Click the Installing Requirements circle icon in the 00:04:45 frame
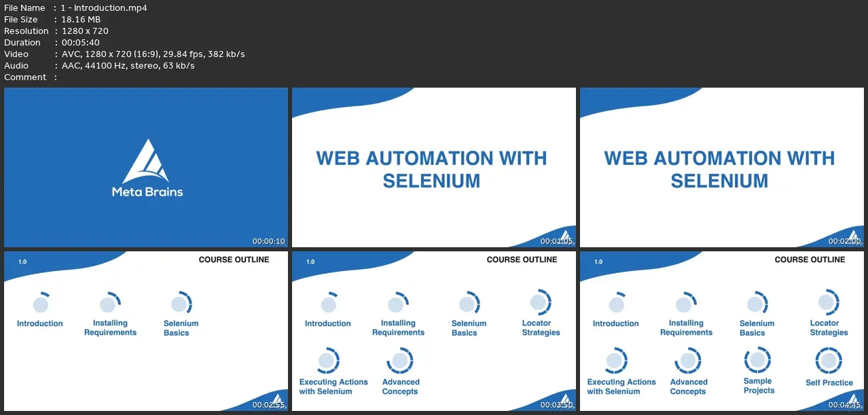This screenshot has width=868, height=415. [685, 304]
